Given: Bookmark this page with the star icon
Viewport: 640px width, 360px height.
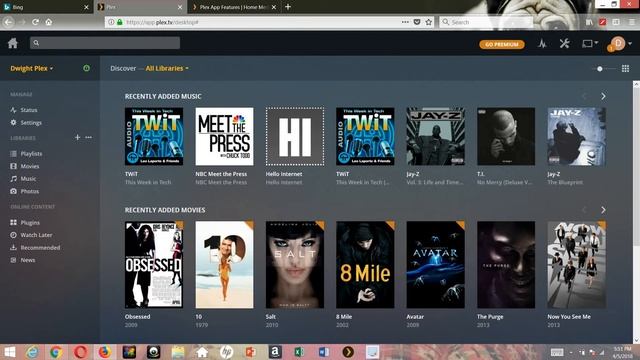Looking at the screenshot, I should click(x=429, y=22).
